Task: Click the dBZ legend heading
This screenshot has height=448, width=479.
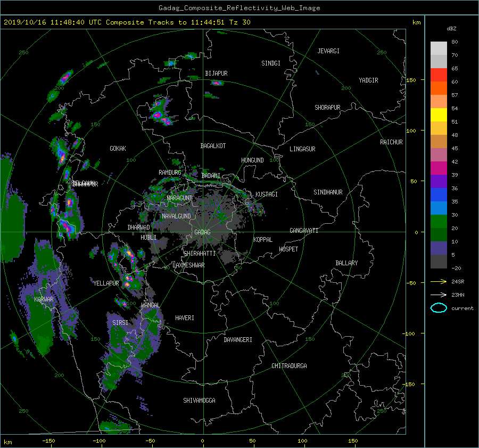Action: [x=451, y=29]
